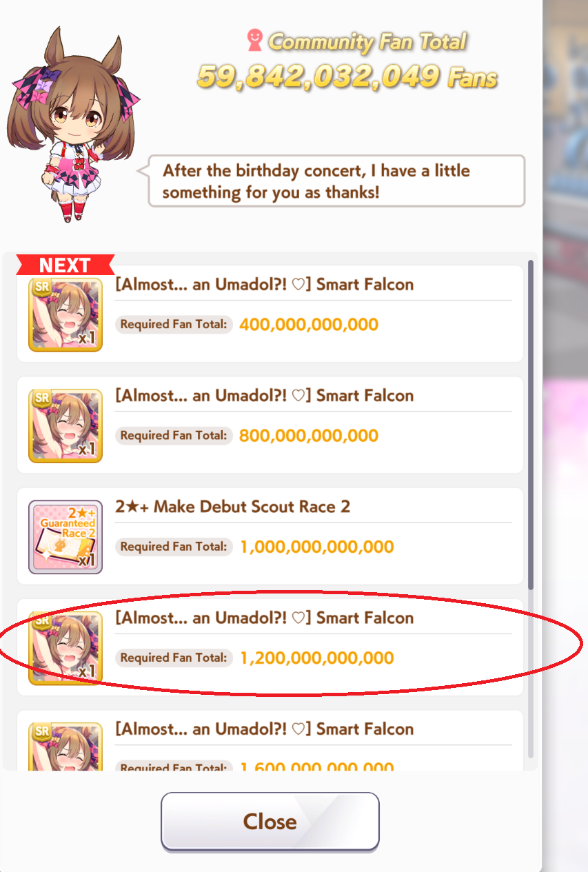
Task: Click the pink Community Fan Total icon
Action: (254, 41)
